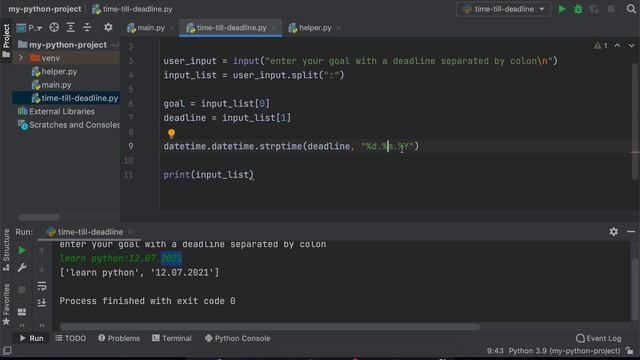Screen dimensions: 640x360
Task: Click the 9:43 cursor position in the status bar
Action: click(495, 351)
